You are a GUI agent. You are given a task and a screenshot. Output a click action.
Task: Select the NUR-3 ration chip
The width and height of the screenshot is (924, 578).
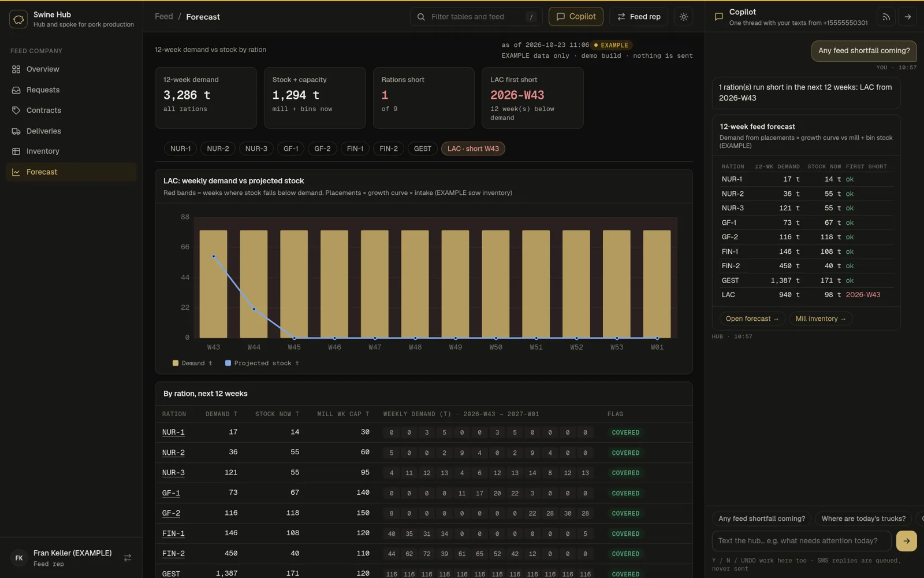(x=256, y=149)
